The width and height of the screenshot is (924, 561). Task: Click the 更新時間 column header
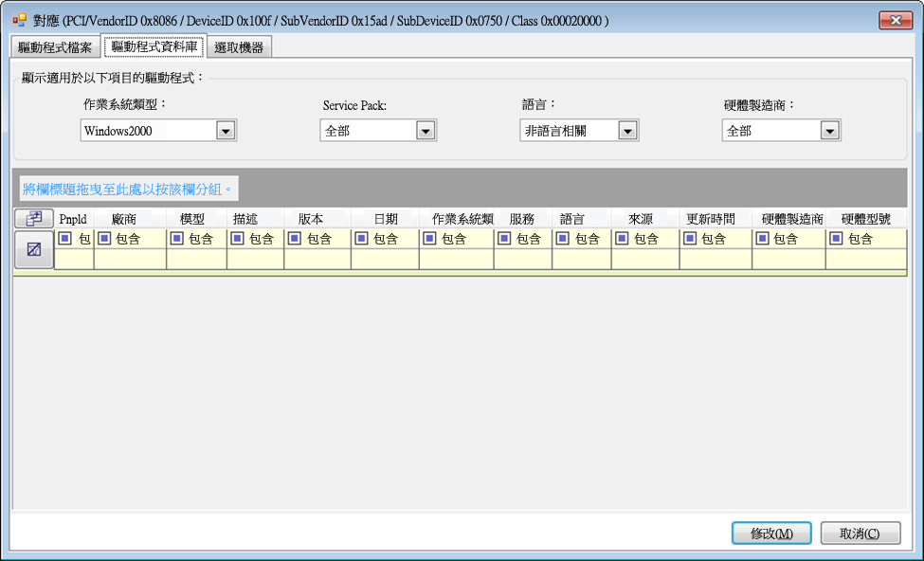pos(711,219)
